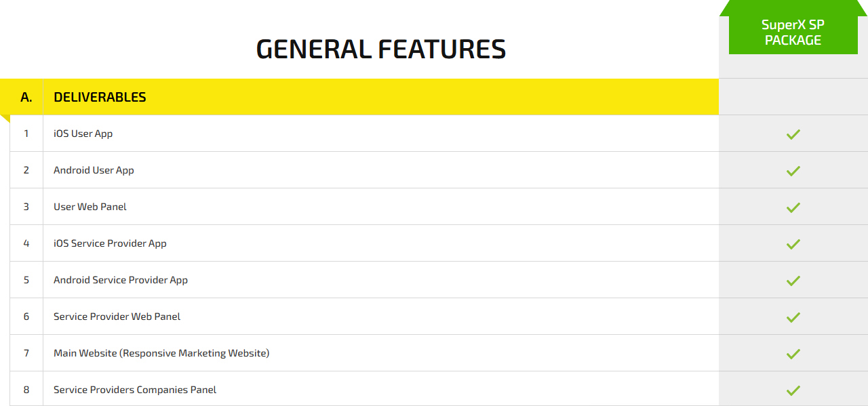Click the Deliverables section header
Viewport: 868px width, 406px height.
[x=100, y=97]
